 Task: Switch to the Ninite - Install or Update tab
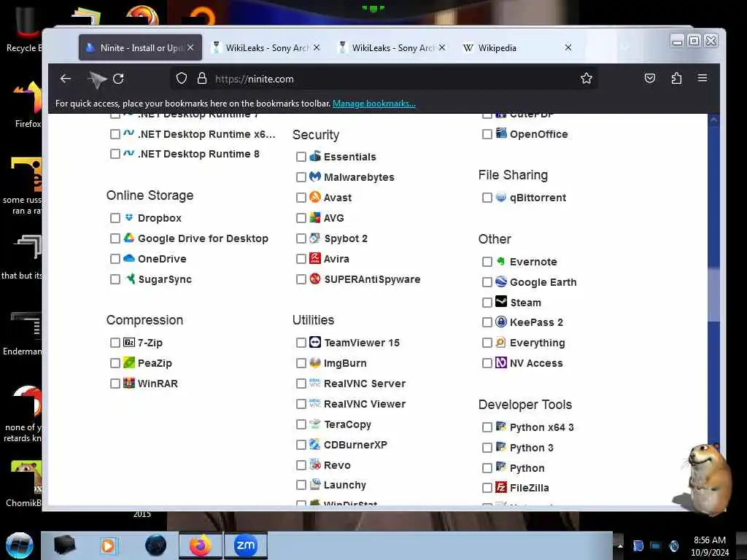pos(140,47)
